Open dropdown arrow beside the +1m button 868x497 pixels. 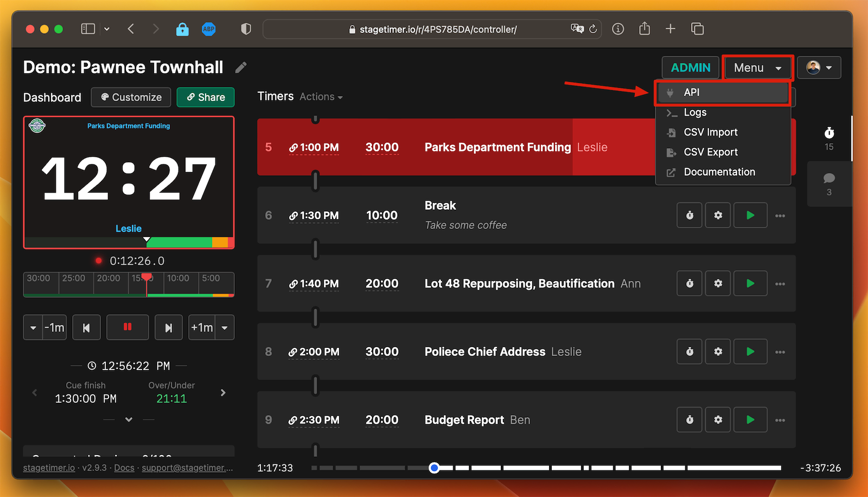pos(225,328)
